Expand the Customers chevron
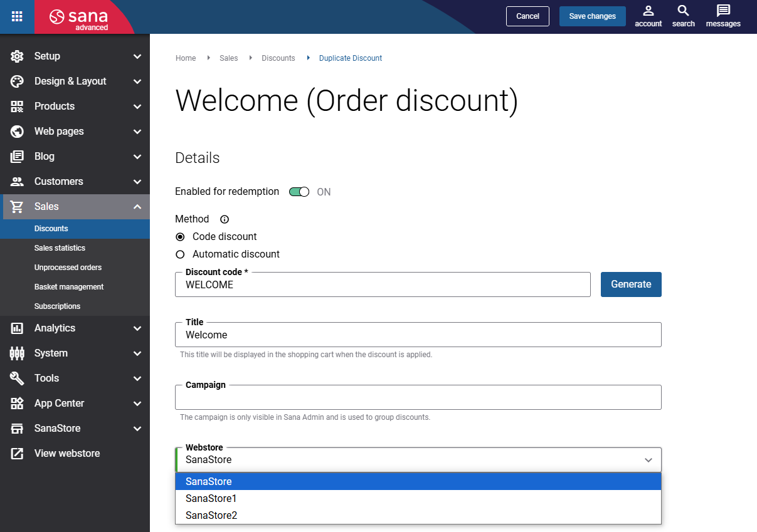757x532 pixels. point(137,182)
